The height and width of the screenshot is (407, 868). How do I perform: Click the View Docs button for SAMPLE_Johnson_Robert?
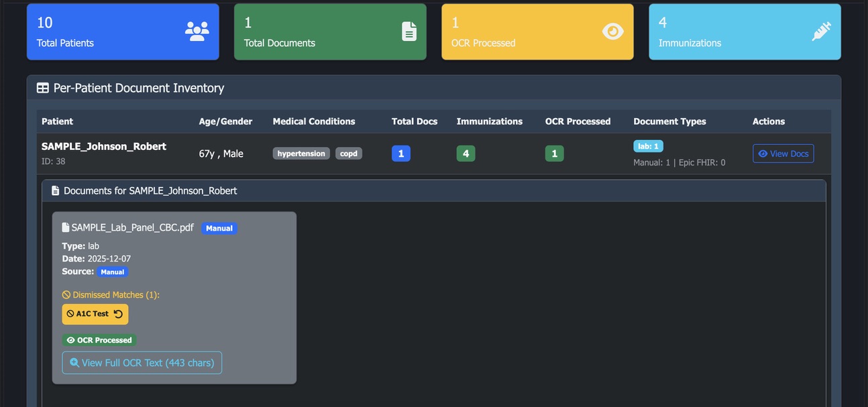[x=783, y=153]
